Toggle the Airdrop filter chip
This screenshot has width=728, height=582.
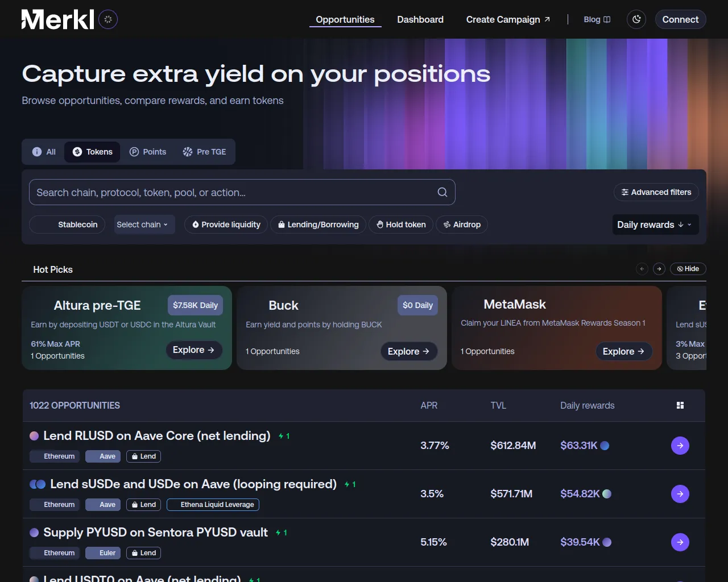(462, 225)
